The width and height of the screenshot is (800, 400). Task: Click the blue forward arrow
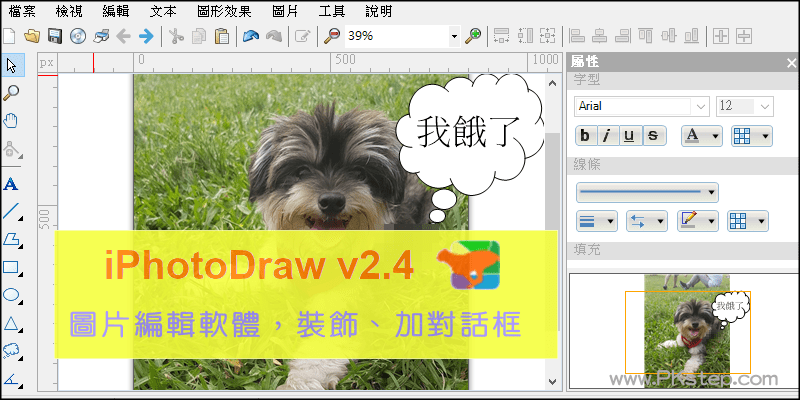(x=146, y=36)
